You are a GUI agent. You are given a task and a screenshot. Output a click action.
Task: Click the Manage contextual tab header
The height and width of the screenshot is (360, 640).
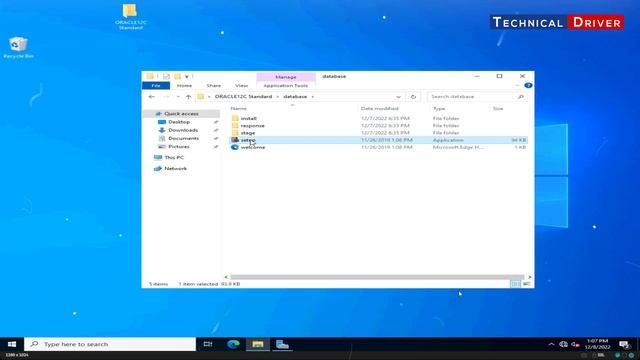click(286, 77)
